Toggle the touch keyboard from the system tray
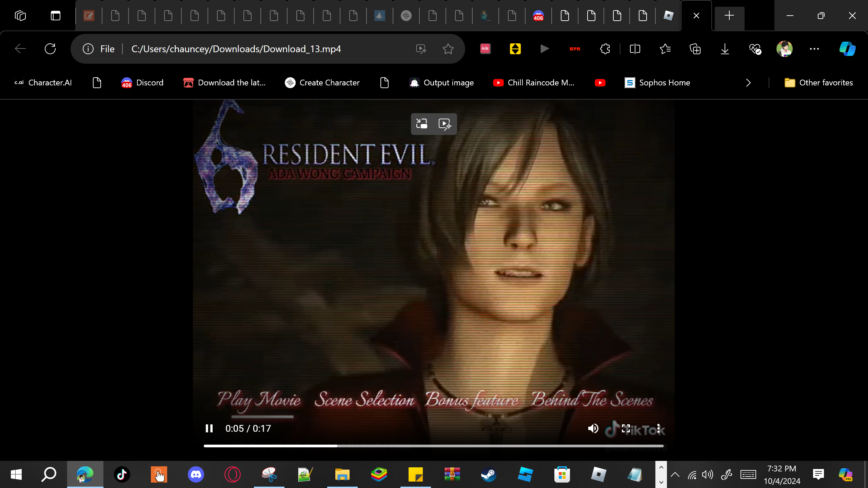 click(x=748, y=474)
